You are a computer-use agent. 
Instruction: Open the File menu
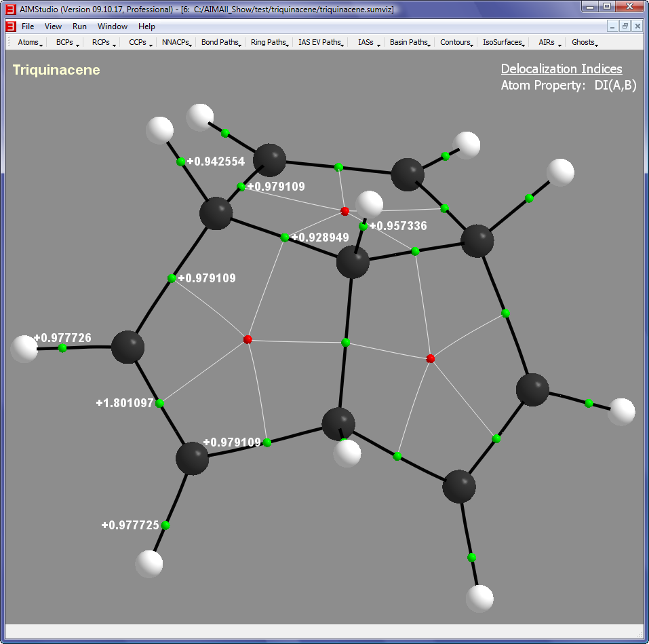click(x=27, y=26)
